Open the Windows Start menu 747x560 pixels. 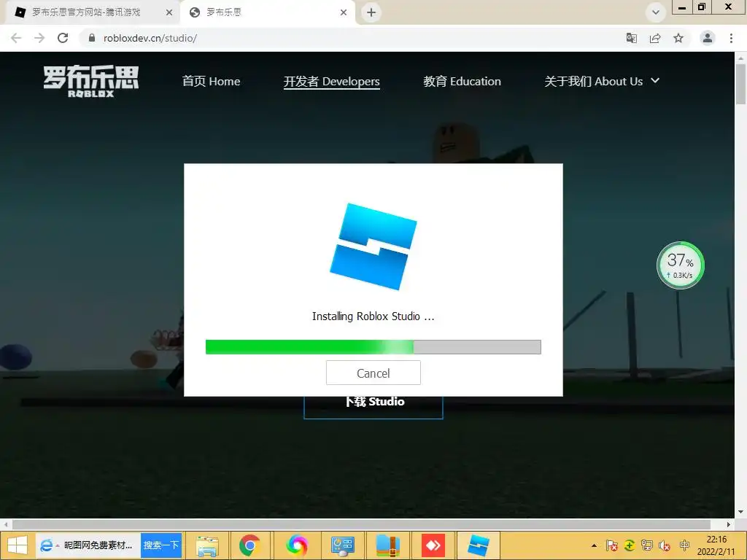tap(18, 545)
